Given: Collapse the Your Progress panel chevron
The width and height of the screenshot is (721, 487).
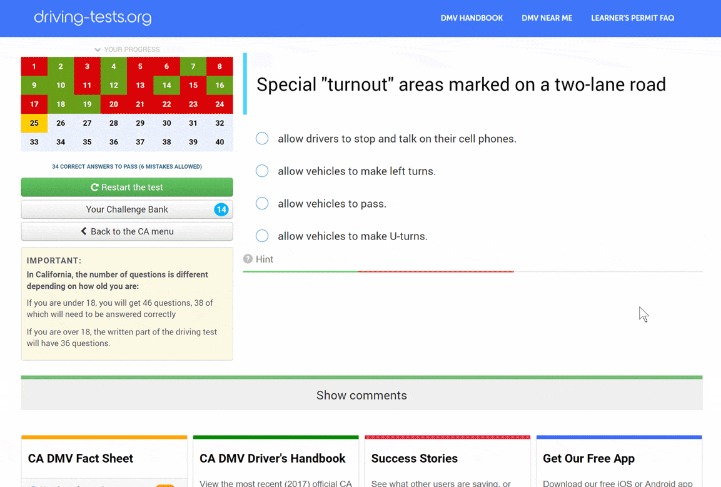Looking at the screenshot, I should (97, 49).
